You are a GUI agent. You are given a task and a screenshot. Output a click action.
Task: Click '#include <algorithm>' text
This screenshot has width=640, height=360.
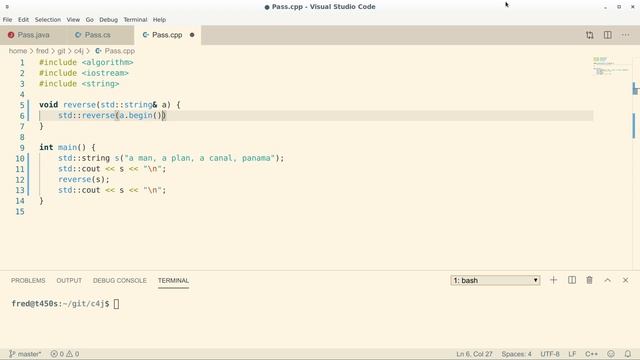[x=86, y=62]
